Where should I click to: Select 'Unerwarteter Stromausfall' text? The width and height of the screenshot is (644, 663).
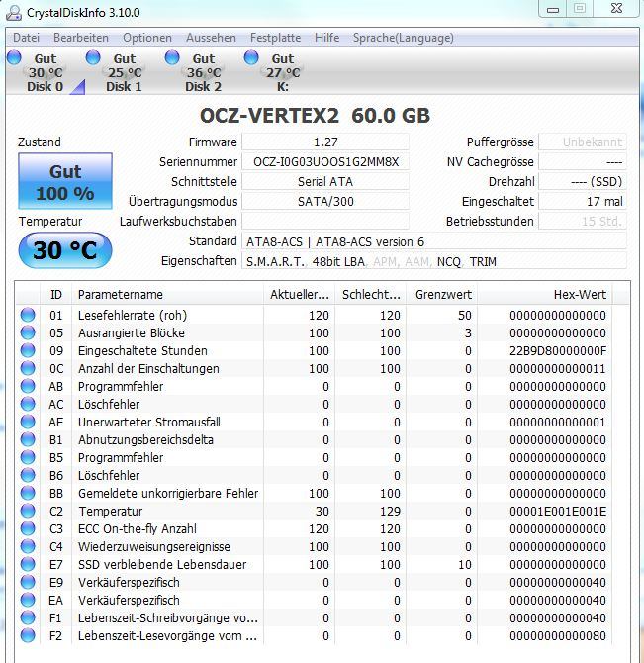pos(149,422)
